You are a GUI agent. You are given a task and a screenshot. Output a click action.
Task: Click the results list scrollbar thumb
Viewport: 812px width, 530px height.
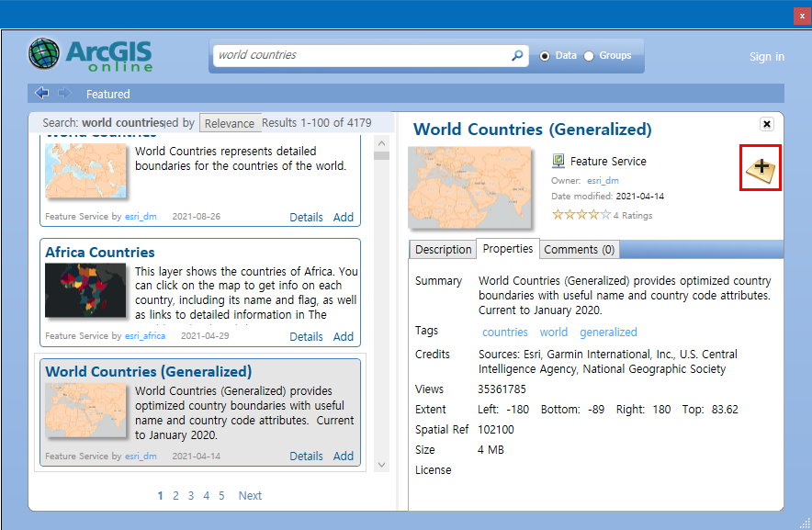click(382, 155)
